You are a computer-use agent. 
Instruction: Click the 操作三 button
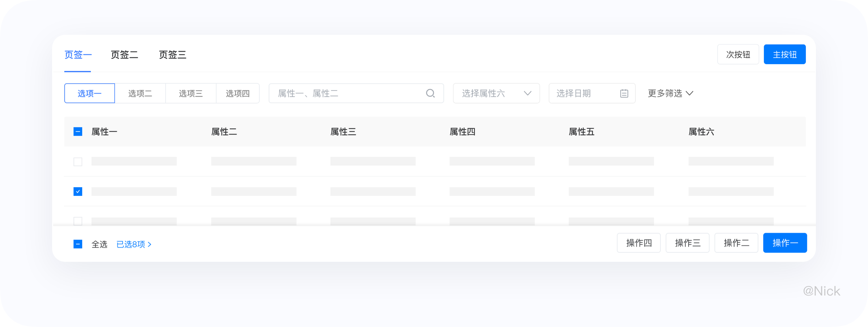688,243
